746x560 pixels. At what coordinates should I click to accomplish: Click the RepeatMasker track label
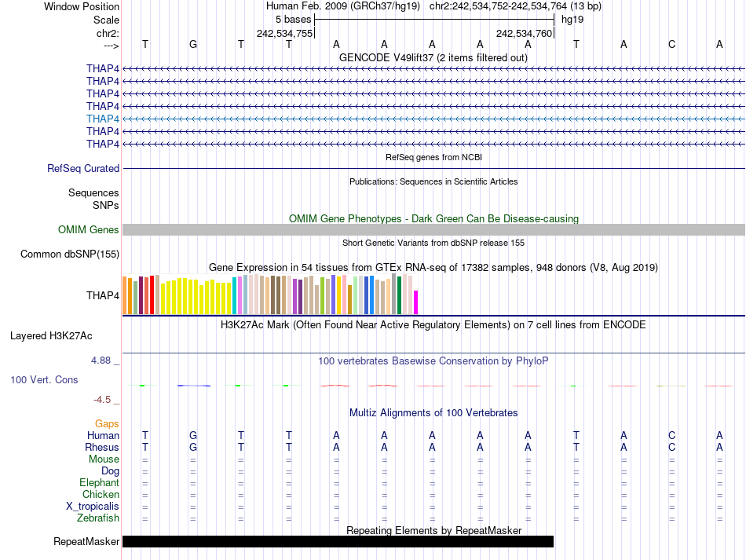tap(86, 541)
